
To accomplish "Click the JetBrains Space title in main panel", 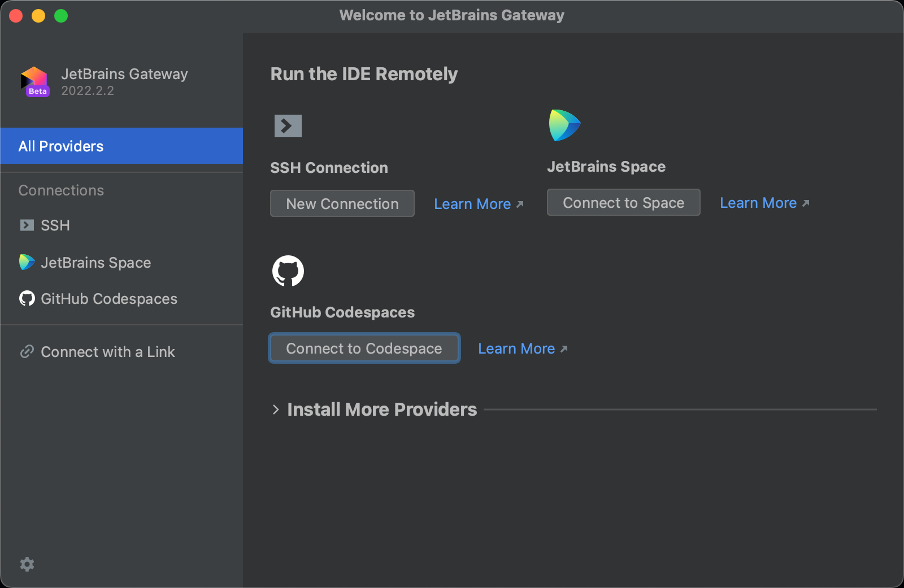I will point(606,167).
